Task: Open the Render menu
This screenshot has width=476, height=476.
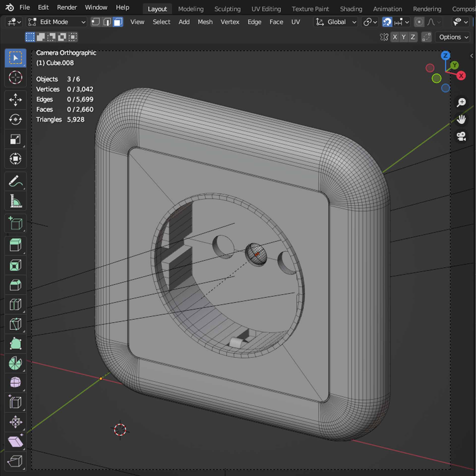Action: (67, 7)
